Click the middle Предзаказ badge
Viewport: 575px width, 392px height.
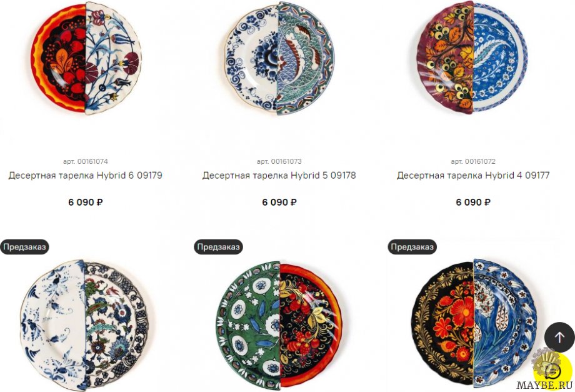click(218, 247)
